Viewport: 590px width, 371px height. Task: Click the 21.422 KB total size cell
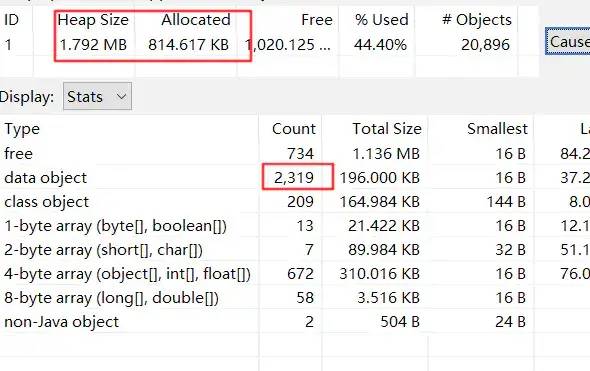click(x=384, y=226)
